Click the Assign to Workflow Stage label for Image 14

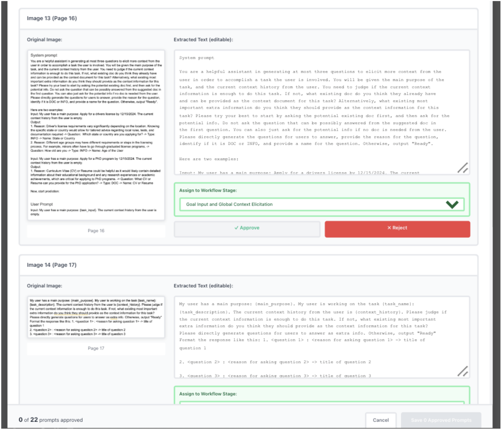click(208, 394)
